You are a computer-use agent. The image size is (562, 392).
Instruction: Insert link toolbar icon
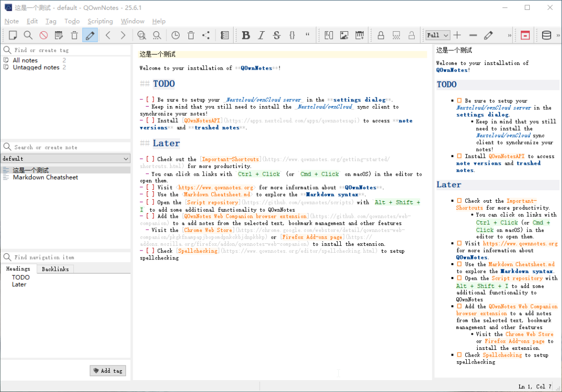(x=329, y=35)
